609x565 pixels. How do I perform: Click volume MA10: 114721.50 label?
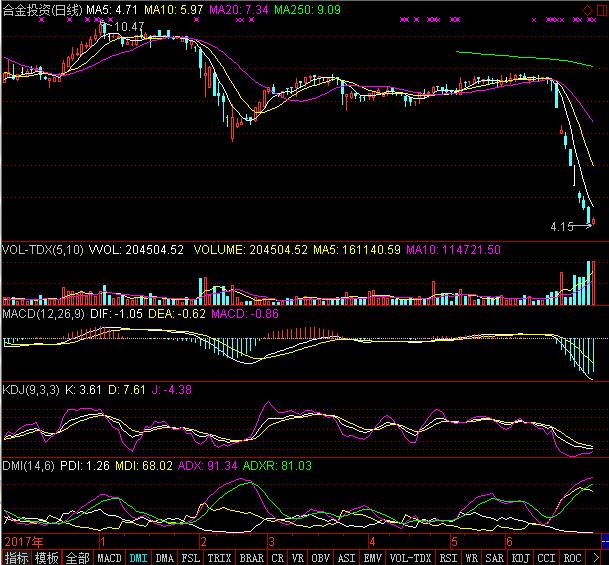(x=453, y=250)
